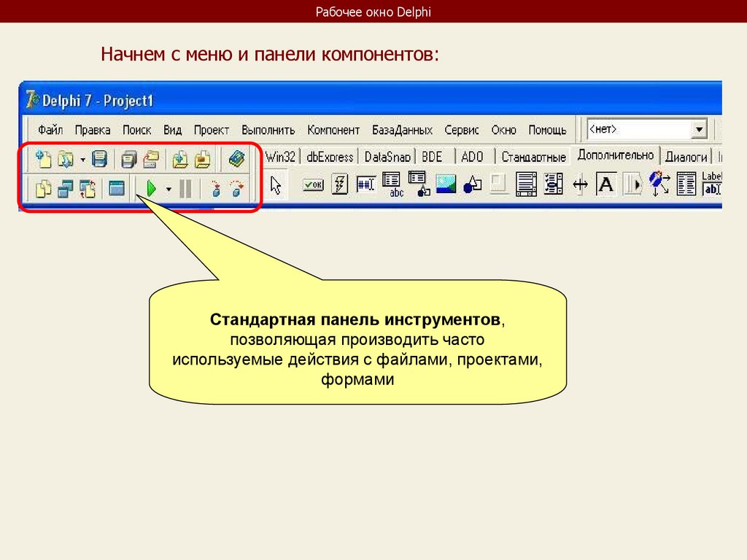Screen dimensions: 747x560
Task: Open the Сервис menu
Action: [x=462, y=130]
